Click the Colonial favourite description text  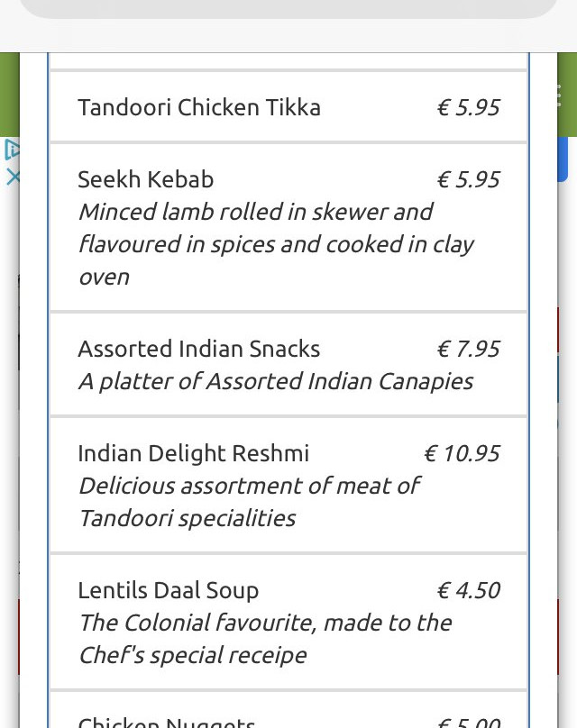click(x=265, y=639)
